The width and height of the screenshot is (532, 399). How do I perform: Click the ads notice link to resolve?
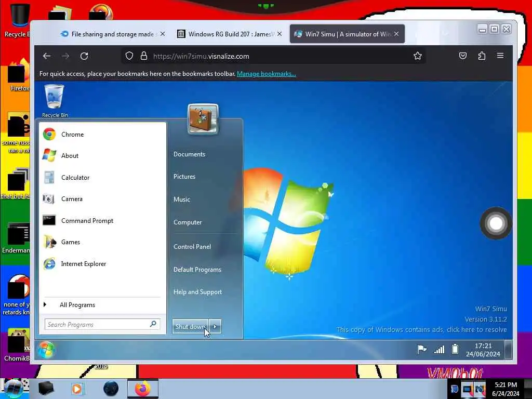point(422,329)
